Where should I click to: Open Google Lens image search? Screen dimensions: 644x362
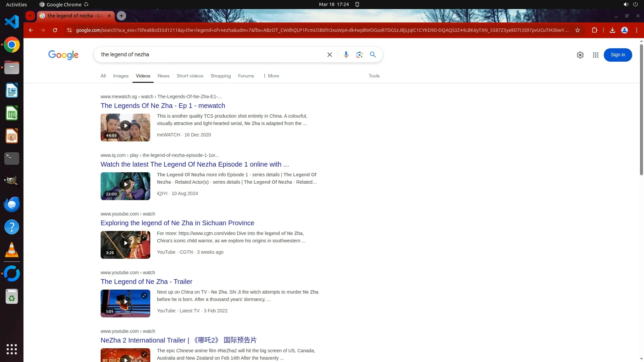[x=359, y=55]
